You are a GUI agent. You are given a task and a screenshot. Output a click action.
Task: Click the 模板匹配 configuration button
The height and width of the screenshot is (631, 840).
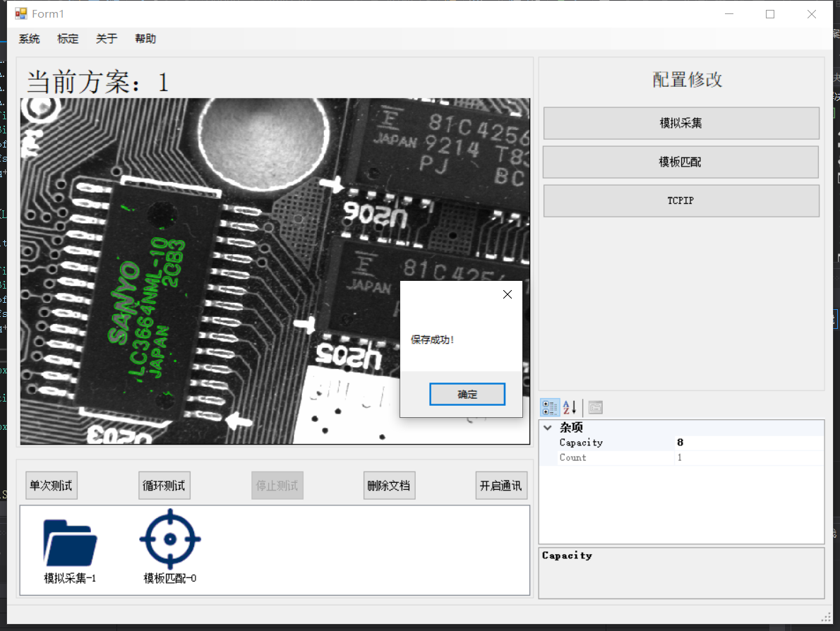680,162
